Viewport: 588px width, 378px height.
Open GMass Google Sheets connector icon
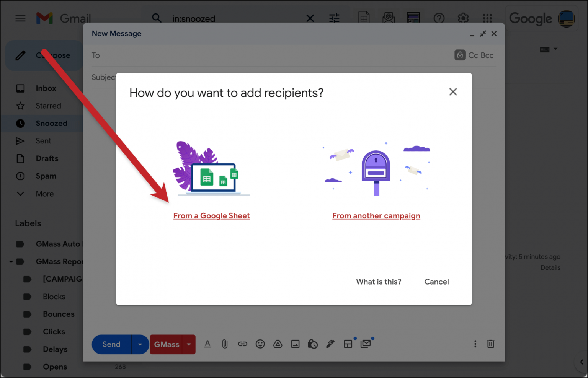pyautogui.click(x=364, y=18)
